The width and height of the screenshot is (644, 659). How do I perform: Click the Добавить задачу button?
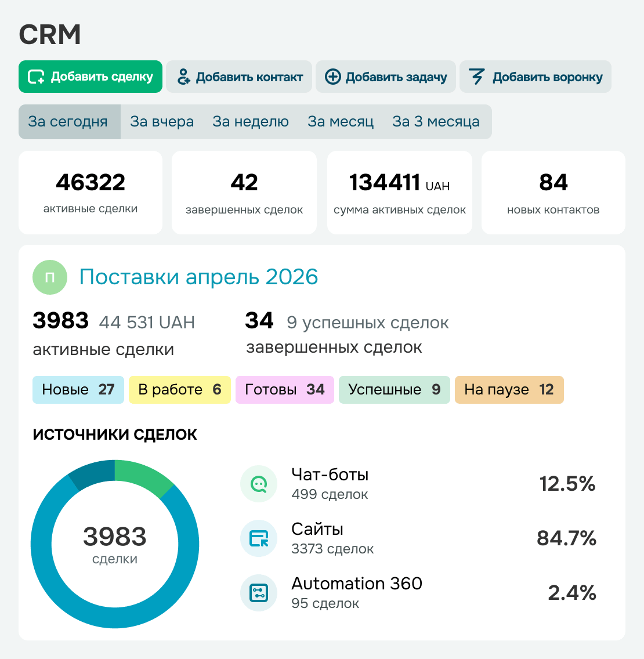coord(385,77)
